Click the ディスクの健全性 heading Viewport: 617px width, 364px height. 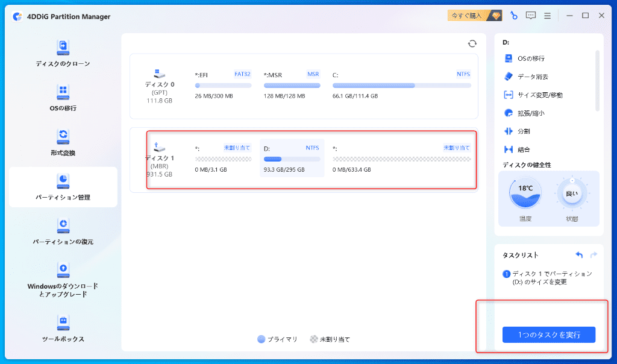point(527,165)
